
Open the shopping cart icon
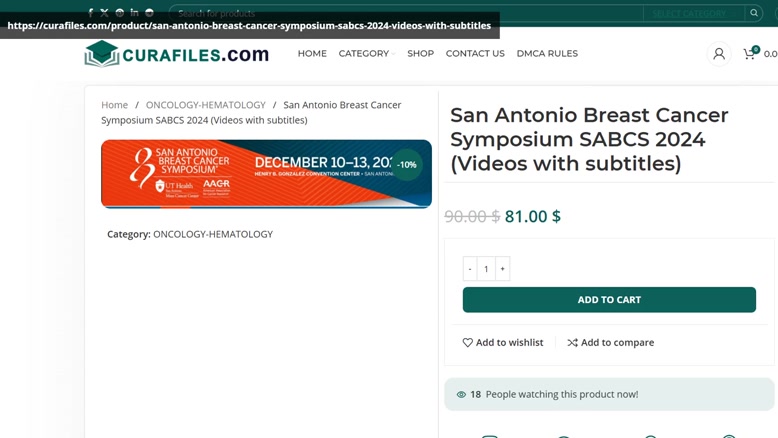click(x=750, y=54)
